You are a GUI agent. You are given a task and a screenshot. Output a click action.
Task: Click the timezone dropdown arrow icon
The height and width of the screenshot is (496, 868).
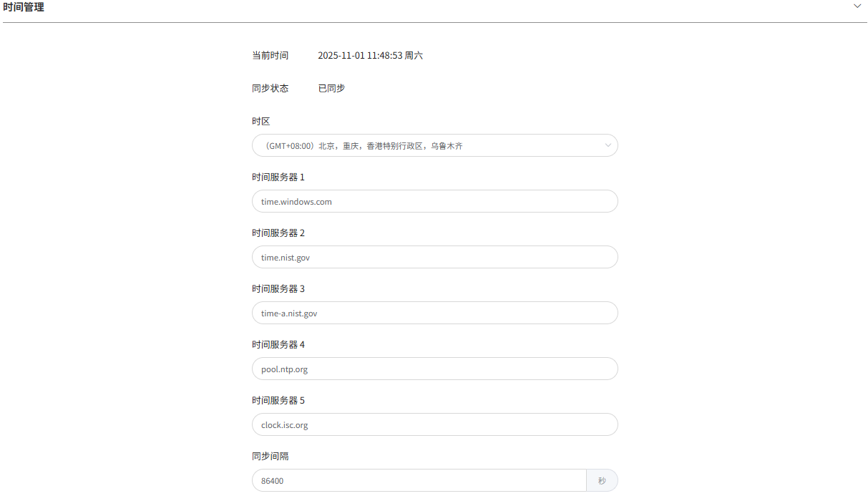608,145
